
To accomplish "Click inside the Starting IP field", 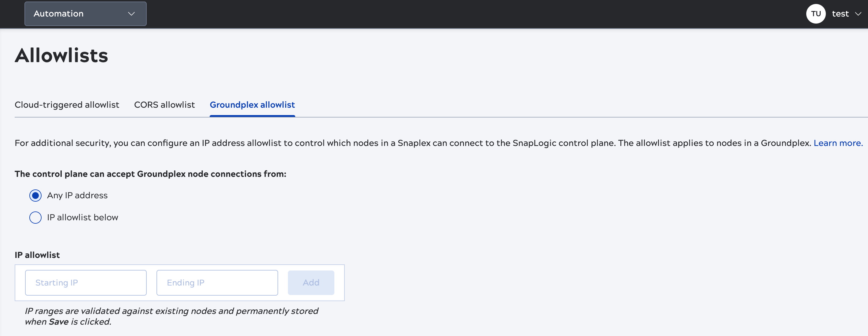I will (85, 283).
